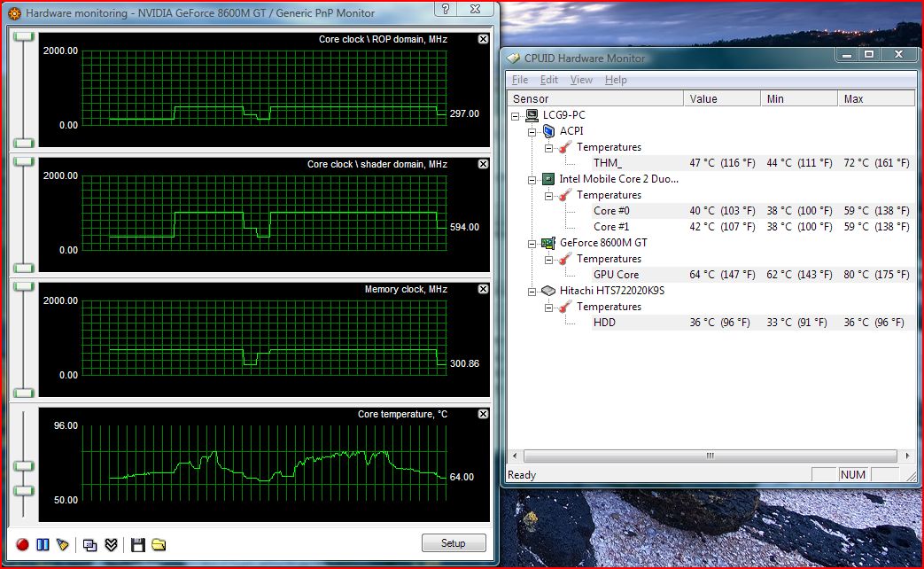Click the double down chevron toolbar icon

[x=111, y=544]
